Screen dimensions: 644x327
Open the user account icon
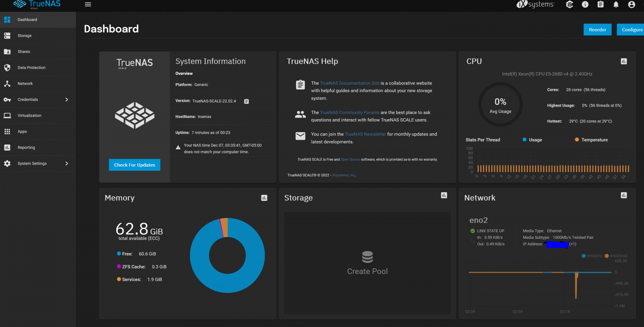(x=632, y=4)
